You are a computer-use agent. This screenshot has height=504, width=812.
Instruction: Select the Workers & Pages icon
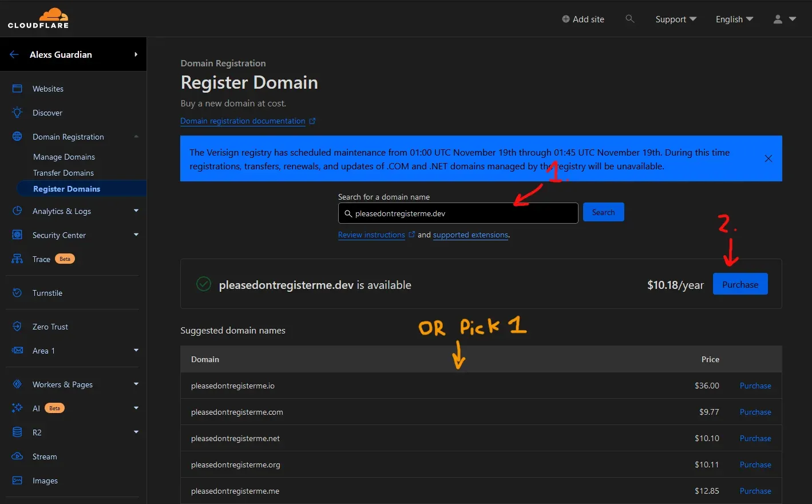tap(17, 384)
